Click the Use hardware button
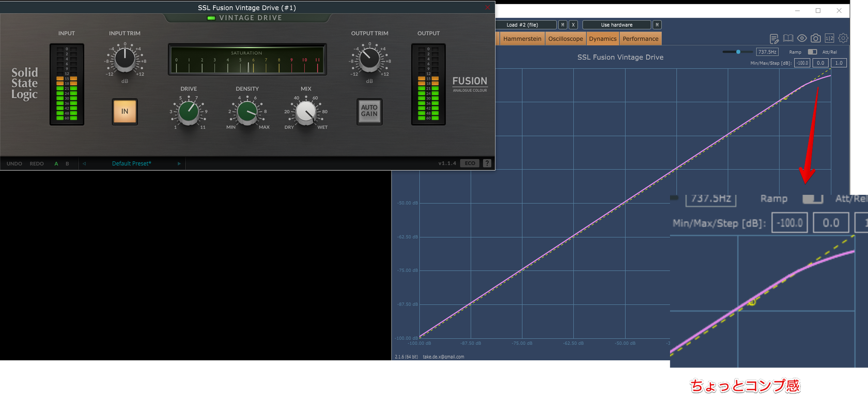 [x=616, y=25]
